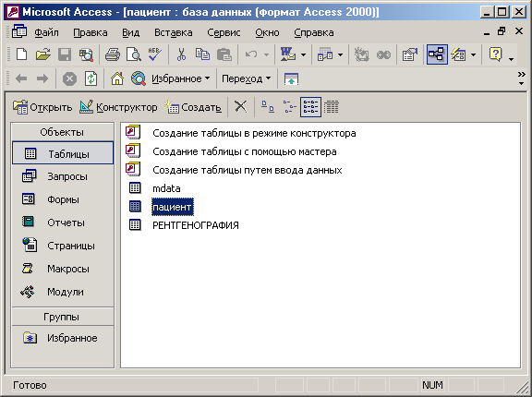Click the New Object AutoForm icon
The image size is (532, 397).
pos(458,54)
